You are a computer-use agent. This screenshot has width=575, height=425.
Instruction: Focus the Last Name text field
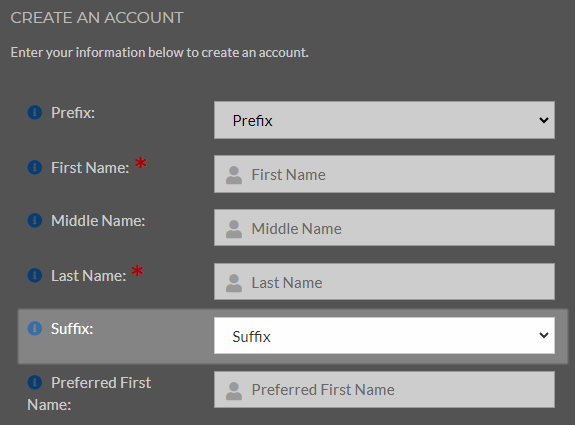(384, 282)
